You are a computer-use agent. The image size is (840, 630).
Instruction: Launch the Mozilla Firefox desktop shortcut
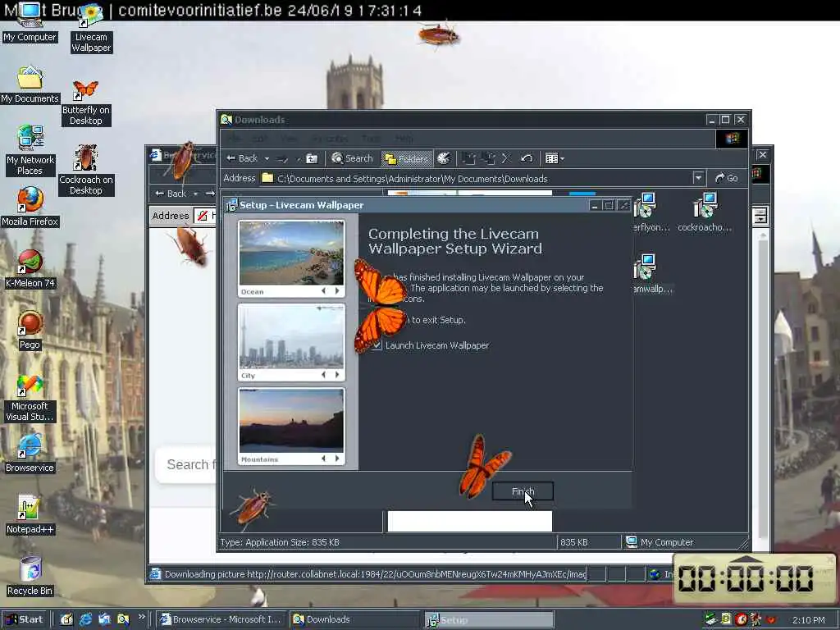pos(30,208)
